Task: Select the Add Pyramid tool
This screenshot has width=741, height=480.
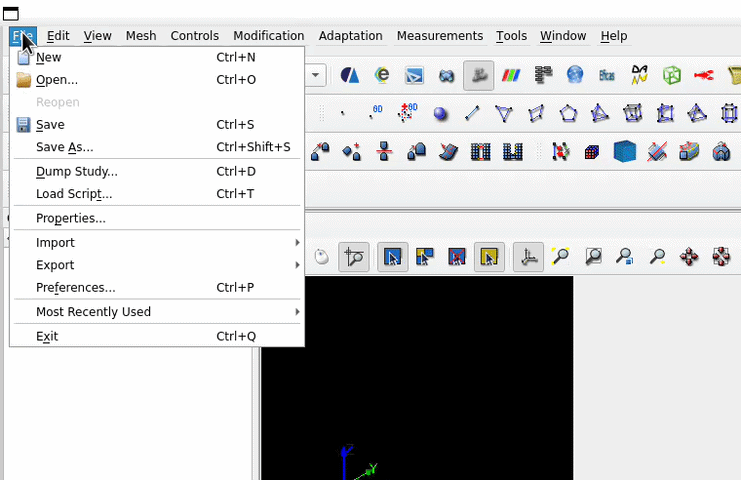Action: 697,113
